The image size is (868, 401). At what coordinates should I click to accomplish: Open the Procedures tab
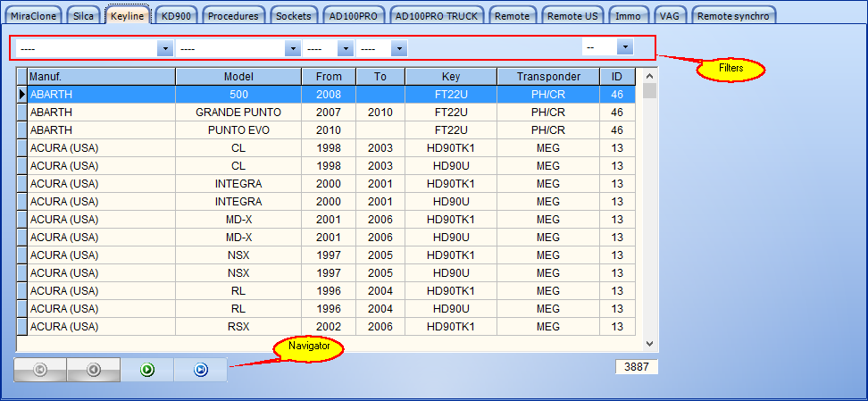click(233, 16)
